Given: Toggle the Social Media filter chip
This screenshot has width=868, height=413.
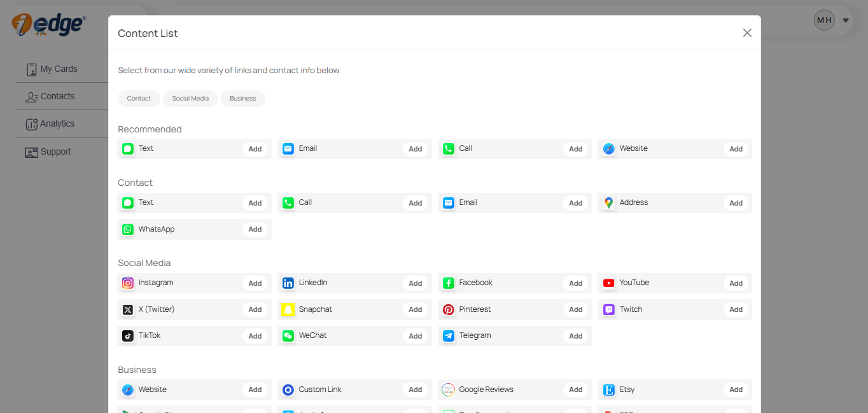Looking at the screenshot, I should click(190, 98).
